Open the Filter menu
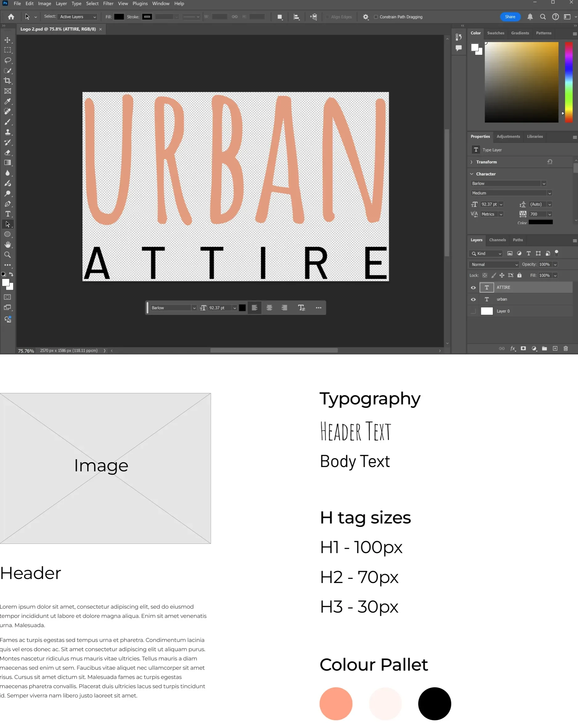Image resolution: width=578 pixels, height=728 pixels. (108, 3)
